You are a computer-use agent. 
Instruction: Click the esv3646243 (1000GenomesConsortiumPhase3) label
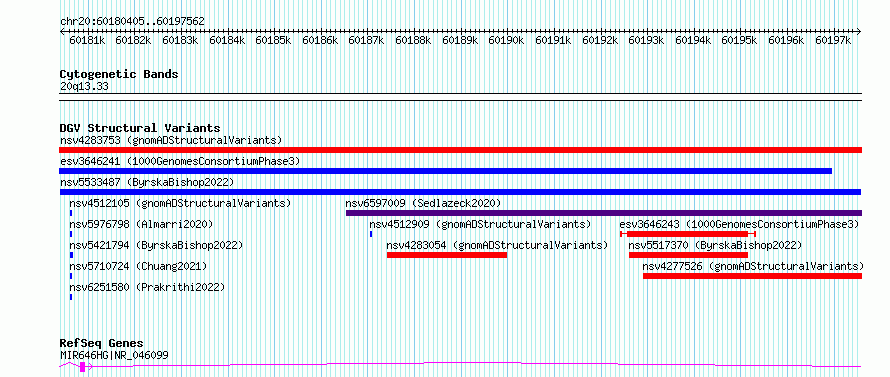pos(739,224)
